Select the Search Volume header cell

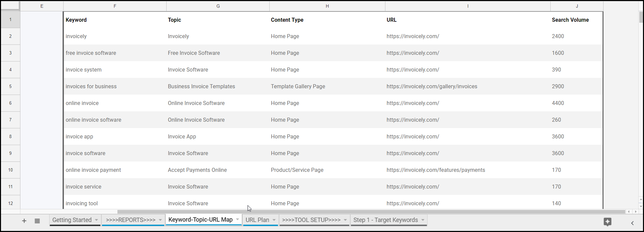577,20
